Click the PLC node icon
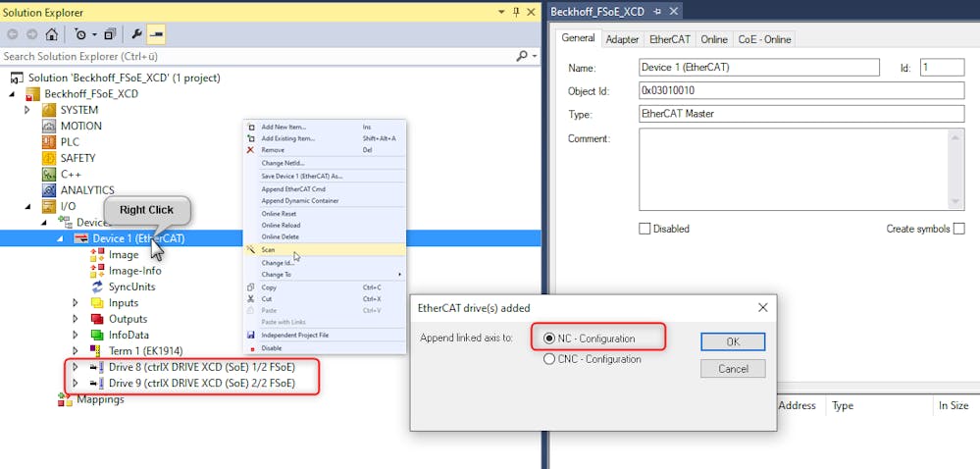 (49, 142)
